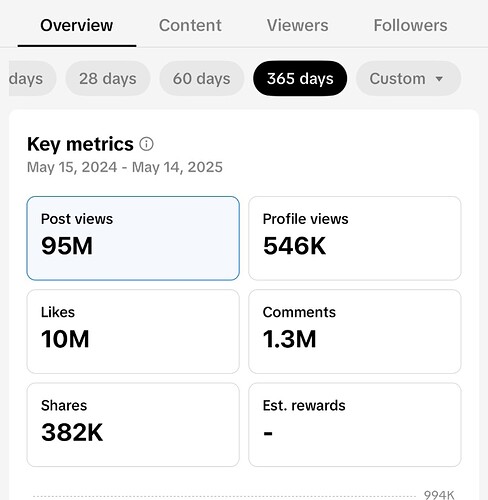Select the 28 days range
488x500 pixels.
tap(108, 79)
